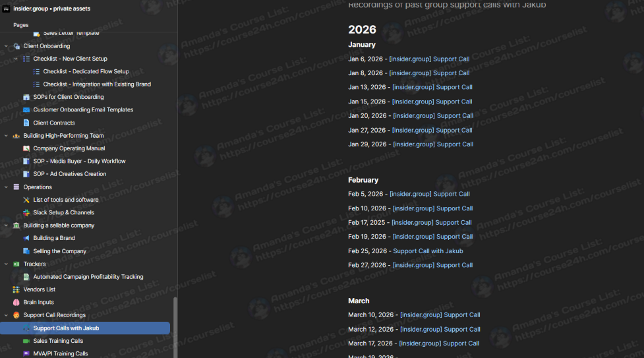Click the spreadsheet icon for Automated Campaign Profitability Tracking
644x358 pixels.
[26, 277]
